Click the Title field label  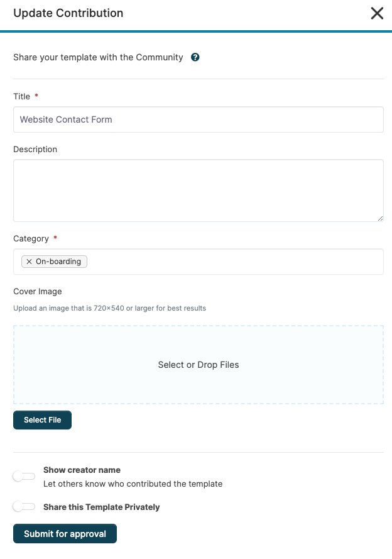click(x=22, y=97)
